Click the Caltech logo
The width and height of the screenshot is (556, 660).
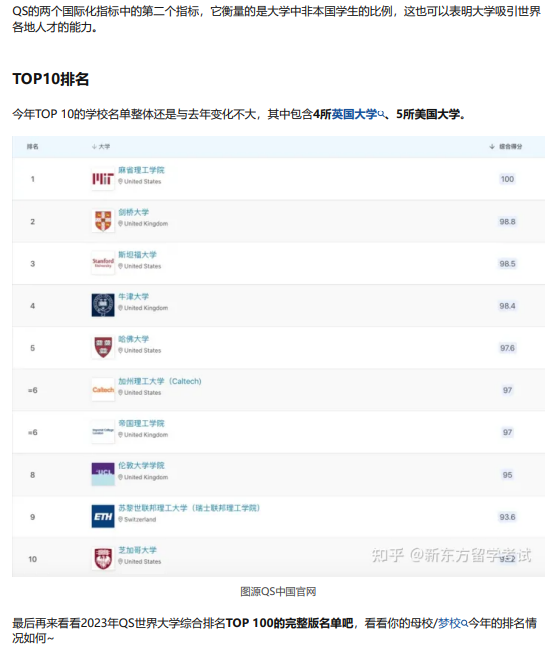[103, 390]
